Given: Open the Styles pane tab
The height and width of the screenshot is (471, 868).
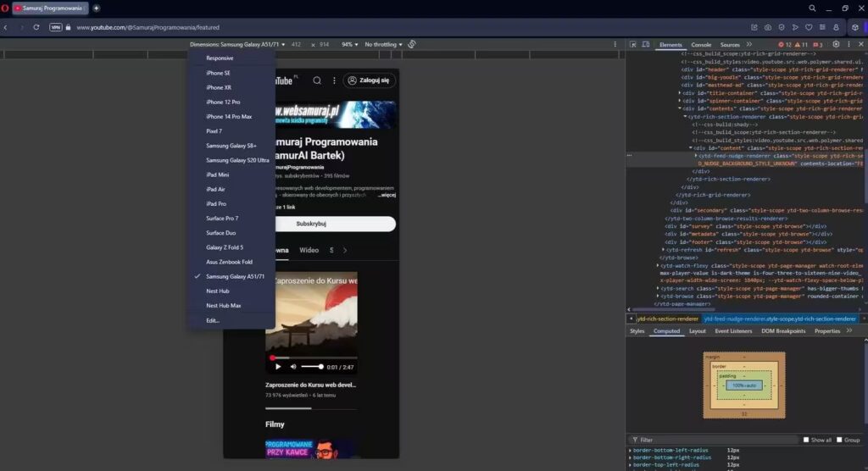Looking at the screenshot, I should click(637, 331).
